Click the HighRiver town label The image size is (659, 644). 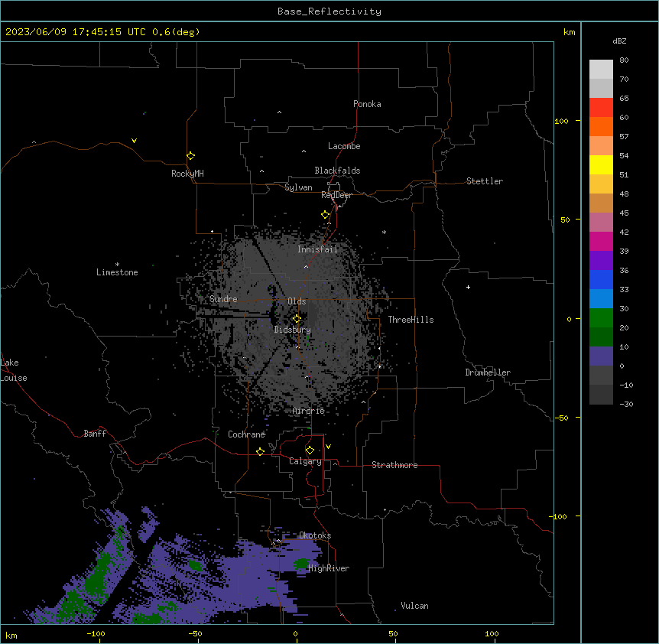[x=329, y=568]
